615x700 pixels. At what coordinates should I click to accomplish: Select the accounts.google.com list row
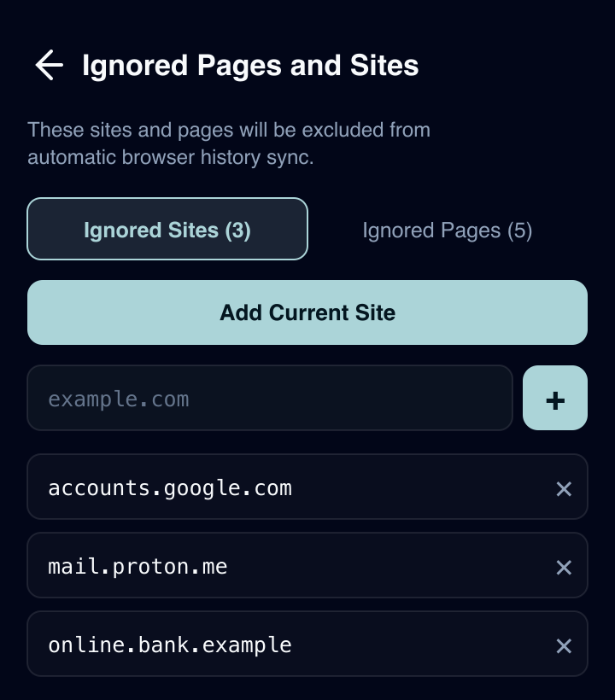click(x=307, y=487)
